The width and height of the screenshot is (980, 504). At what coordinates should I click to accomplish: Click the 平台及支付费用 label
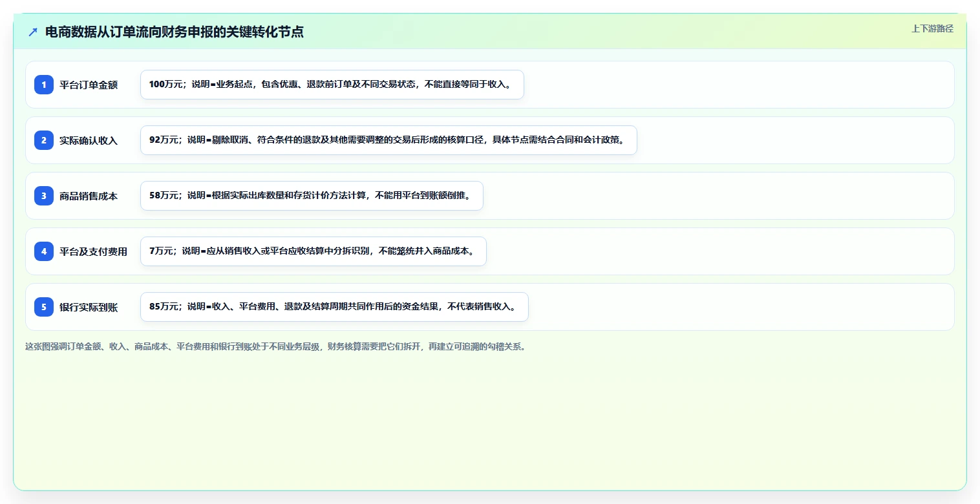(x=94, y=251)
